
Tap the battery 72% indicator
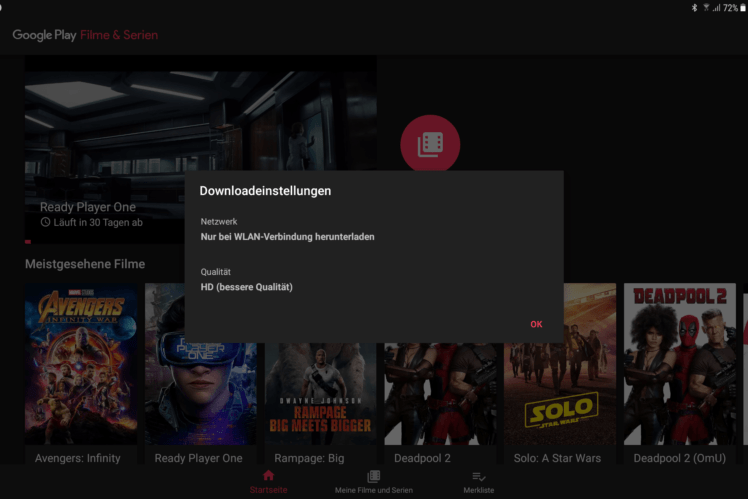tap(734, 8)
